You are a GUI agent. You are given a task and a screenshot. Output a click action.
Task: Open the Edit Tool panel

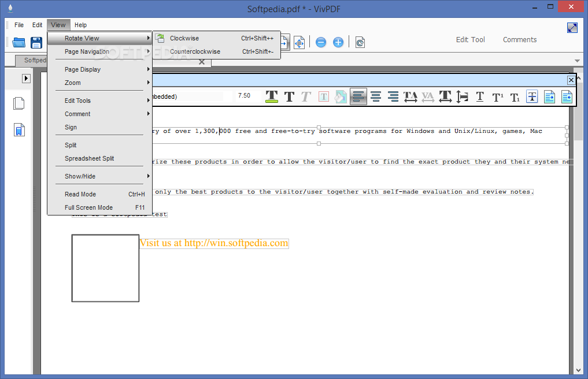click(x=470, y=40)
